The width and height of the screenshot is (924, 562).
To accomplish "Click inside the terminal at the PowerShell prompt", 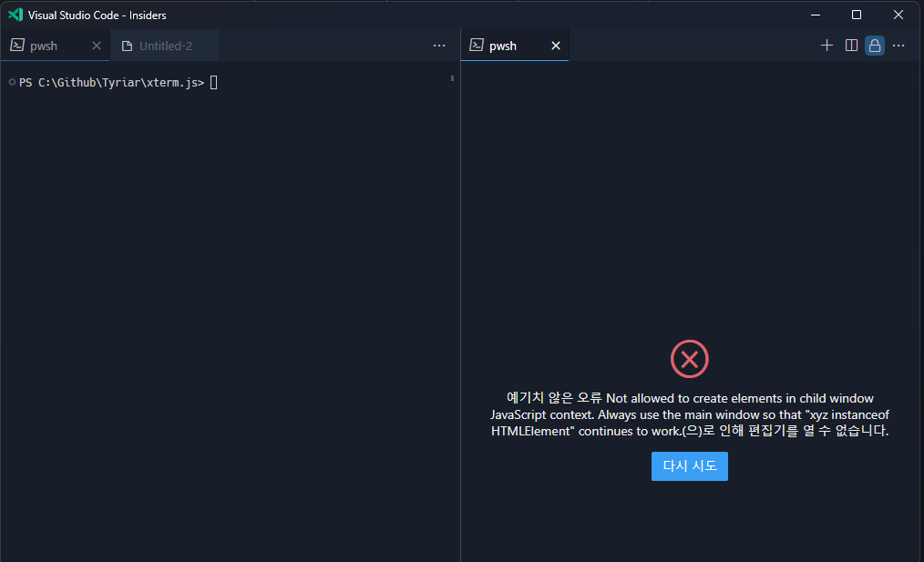I will point(213,82).
